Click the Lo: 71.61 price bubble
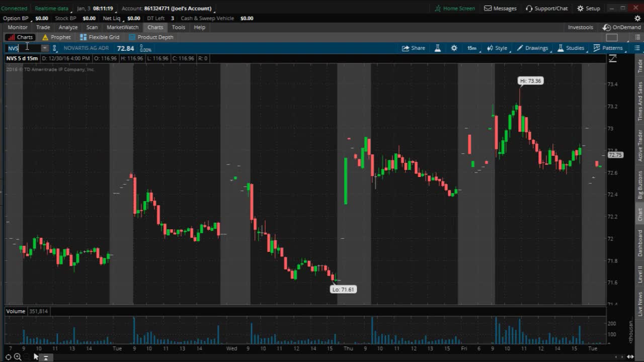Screen dimensions: 644x362 343,290
